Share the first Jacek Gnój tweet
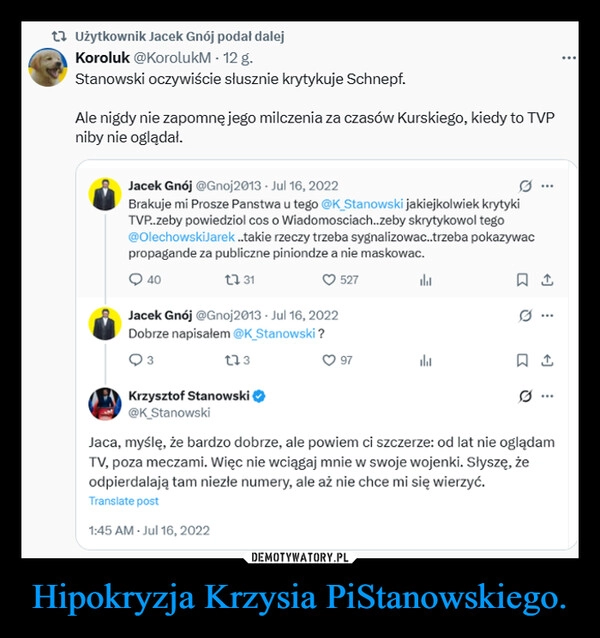The width and height of the screenshot is (600, 638). click(547, 280)
